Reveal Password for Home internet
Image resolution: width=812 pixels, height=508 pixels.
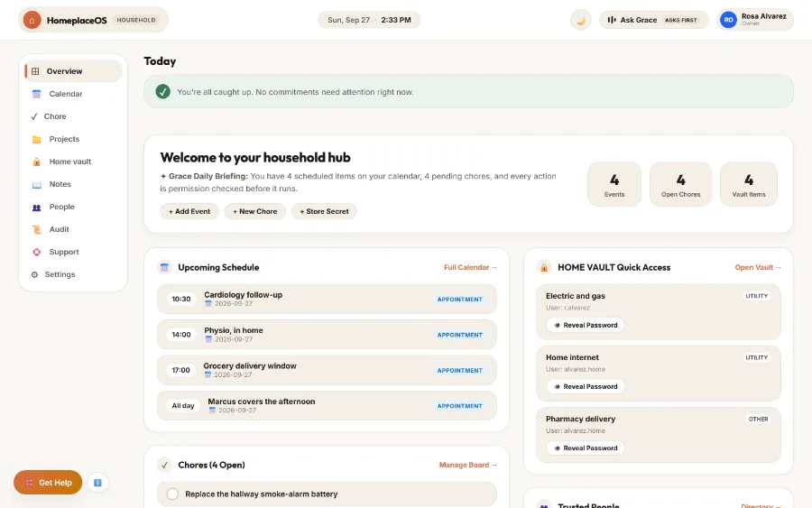586,387
